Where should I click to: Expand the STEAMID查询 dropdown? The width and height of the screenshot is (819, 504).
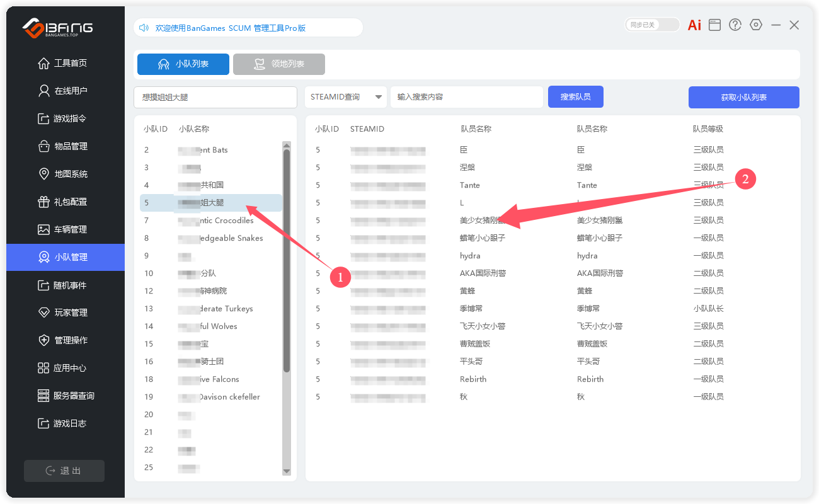point(346,97)
